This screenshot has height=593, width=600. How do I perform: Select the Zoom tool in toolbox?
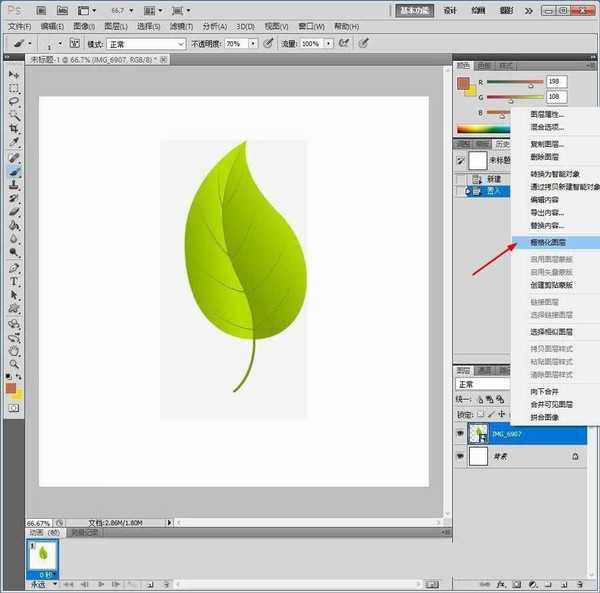tap(14, 366)
